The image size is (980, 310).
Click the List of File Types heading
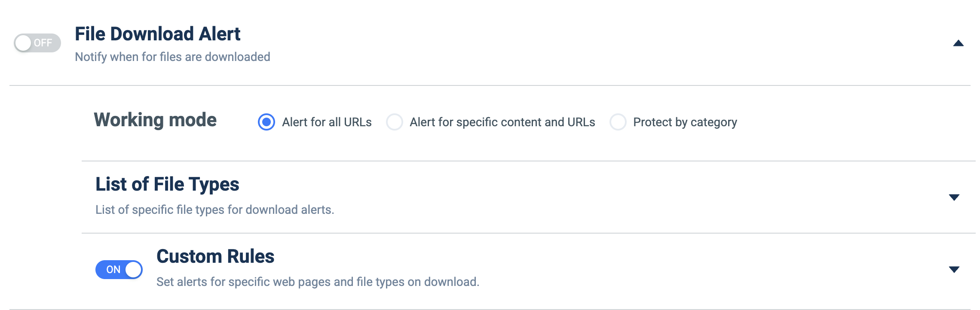(x=167, y=184)
